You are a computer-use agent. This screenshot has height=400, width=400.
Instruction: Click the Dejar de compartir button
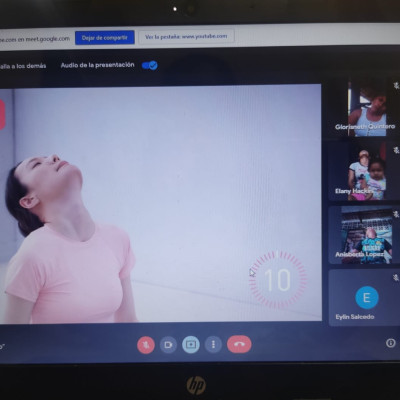coord(105,37)
